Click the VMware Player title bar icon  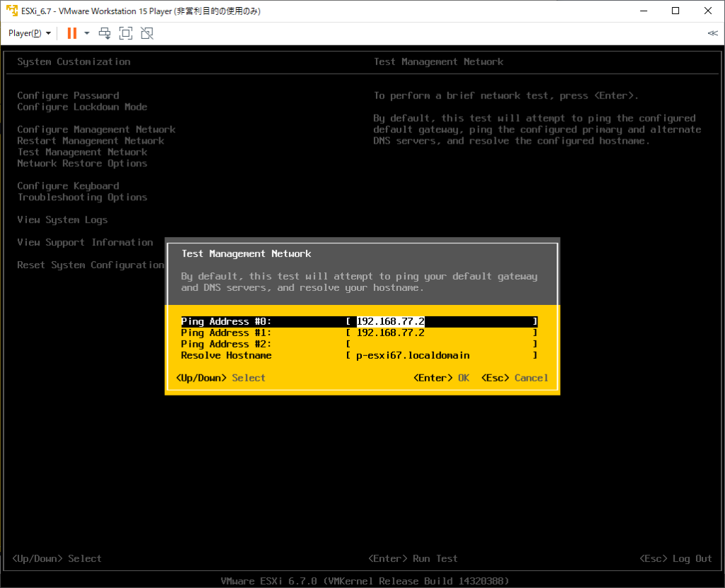point(12,11)
